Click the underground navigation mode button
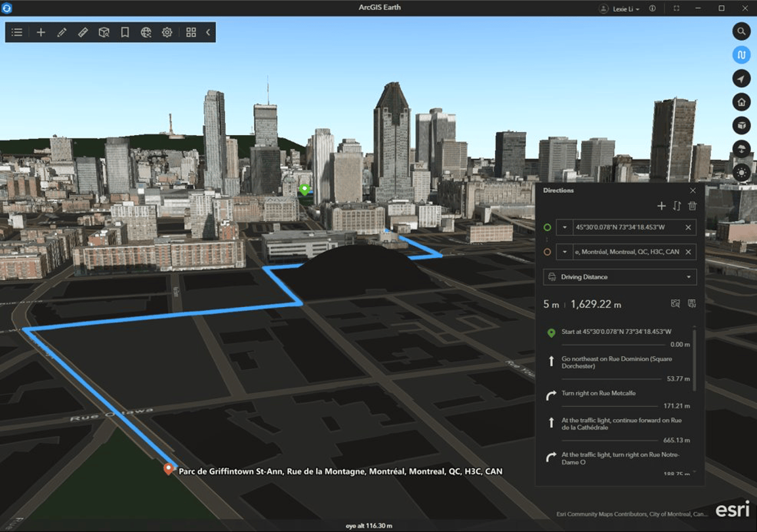757x532 pixels. click(741, 149)
